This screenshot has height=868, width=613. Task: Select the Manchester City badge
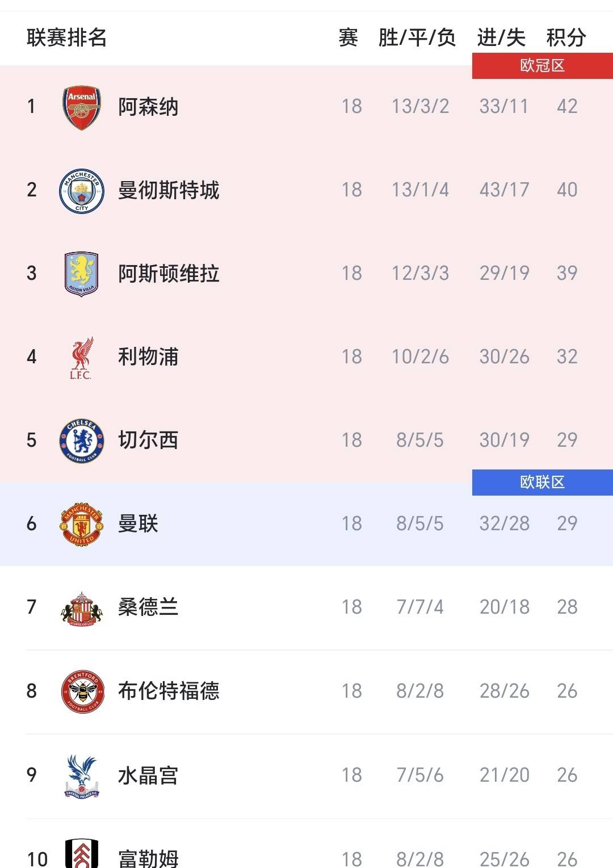click(x=82, y=190)
